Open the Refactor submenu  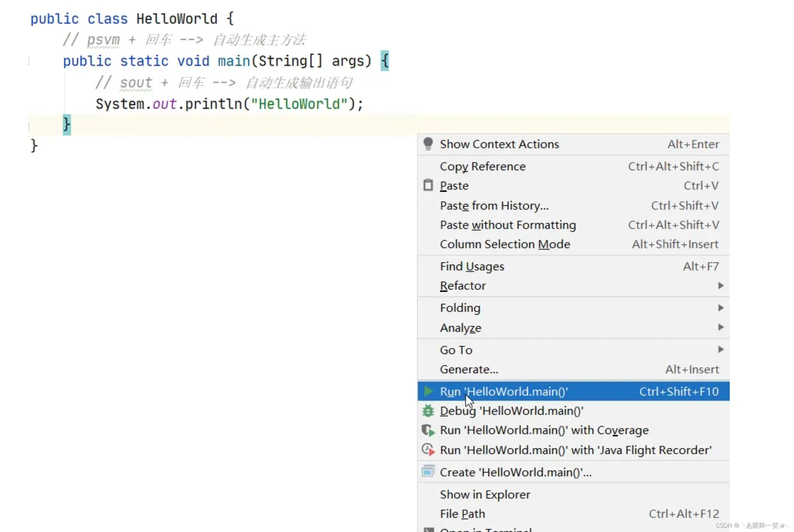pos(573,286)
